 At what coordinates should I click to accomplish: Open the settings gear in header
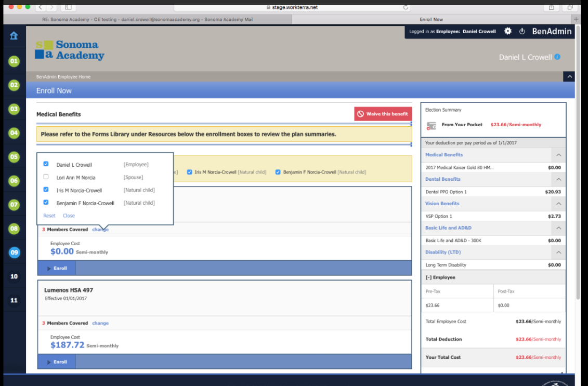(x=508, y=31)
